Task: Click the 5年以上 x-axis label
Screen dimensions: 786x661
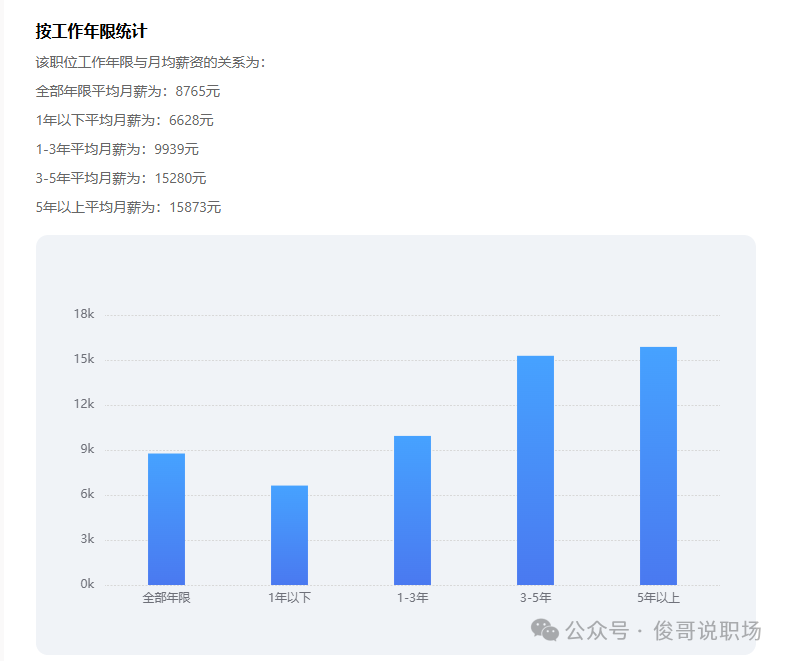Action: [658, 597]
